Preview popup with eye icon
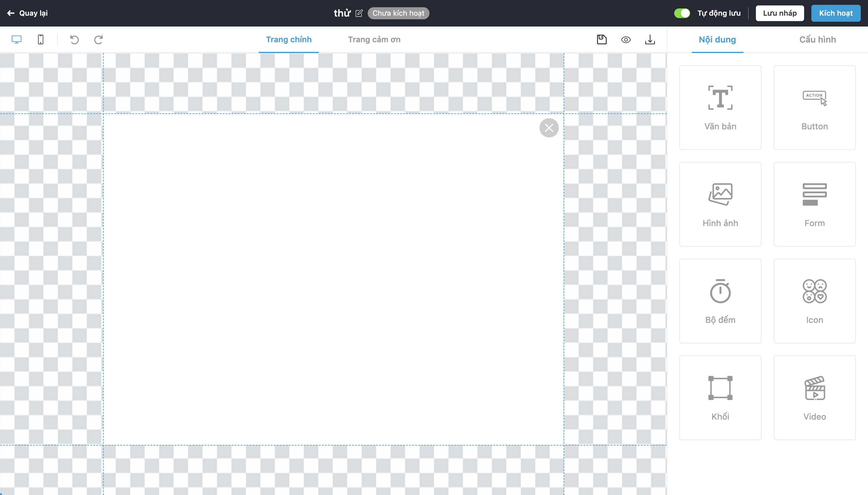 click(626, 39)
